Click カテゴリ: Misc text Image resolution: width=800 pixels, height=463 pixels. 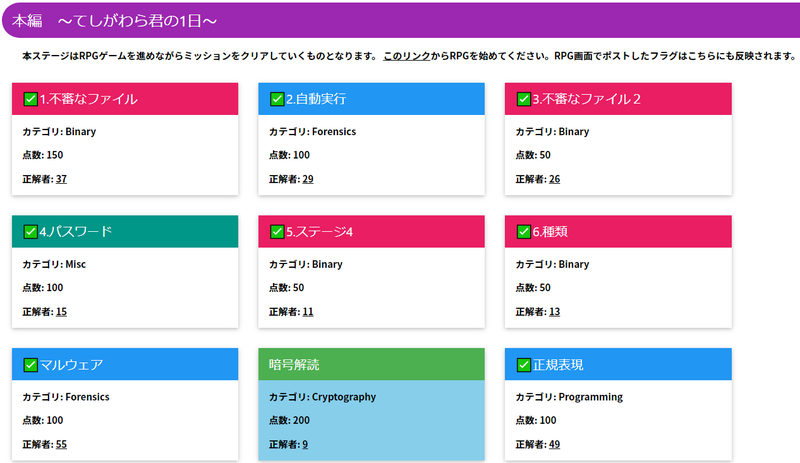click(x=54, y=264)
